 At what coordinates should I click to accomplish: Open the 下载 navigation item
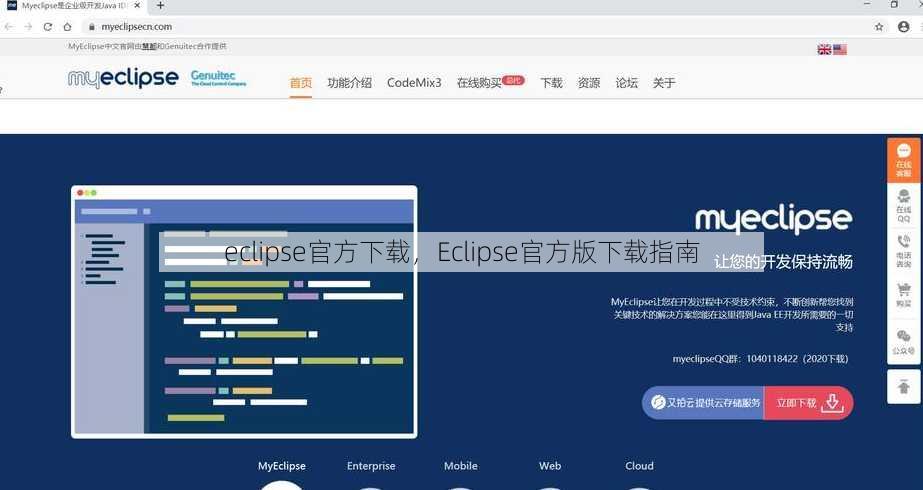point(552,83)
